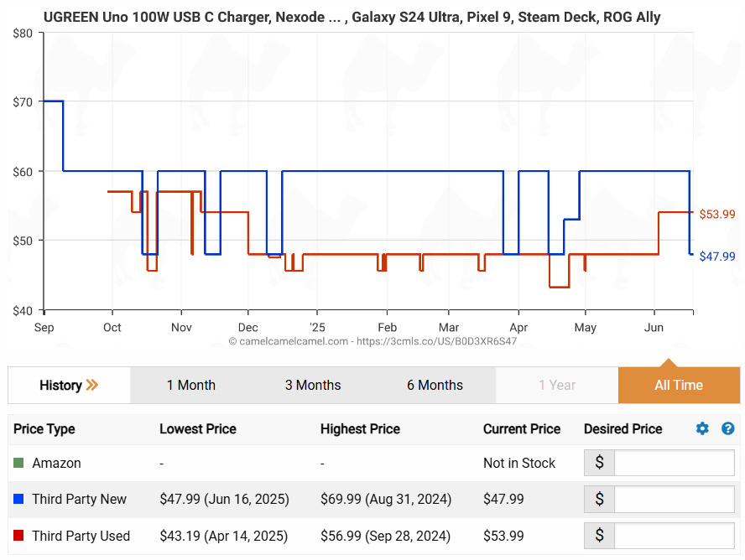Click the blue help question mark icon
This screenshot has width=745, height=560.
tap(727, 428)
